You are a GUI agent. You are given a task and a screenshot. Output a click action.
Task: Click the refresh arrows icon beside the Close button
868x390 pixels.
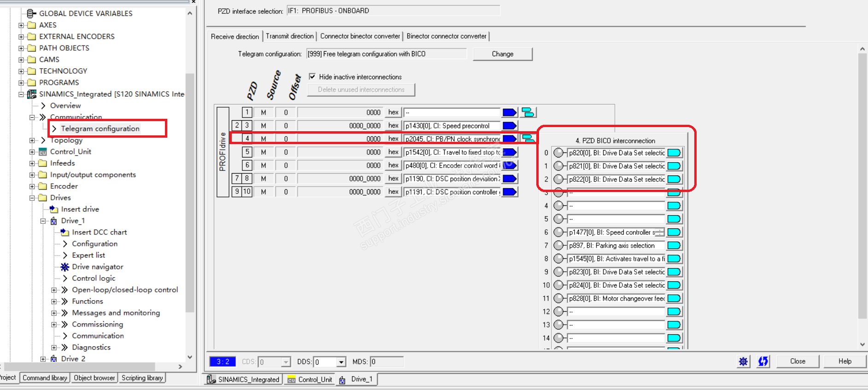tap(763, 361)
